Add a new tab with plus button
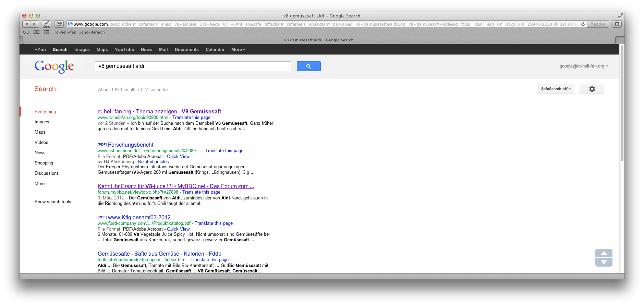644x306 pixels. [620, 40]
